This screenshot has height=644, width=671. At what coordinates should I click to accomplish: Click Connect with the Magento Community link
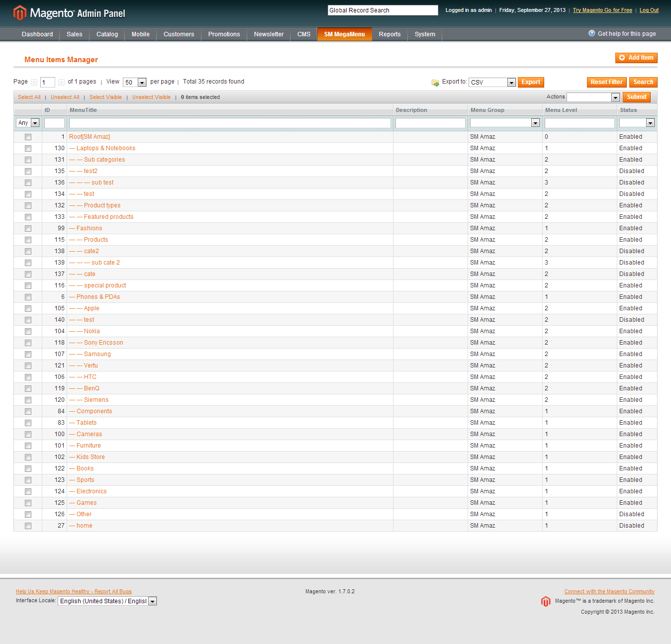point(609,591)
